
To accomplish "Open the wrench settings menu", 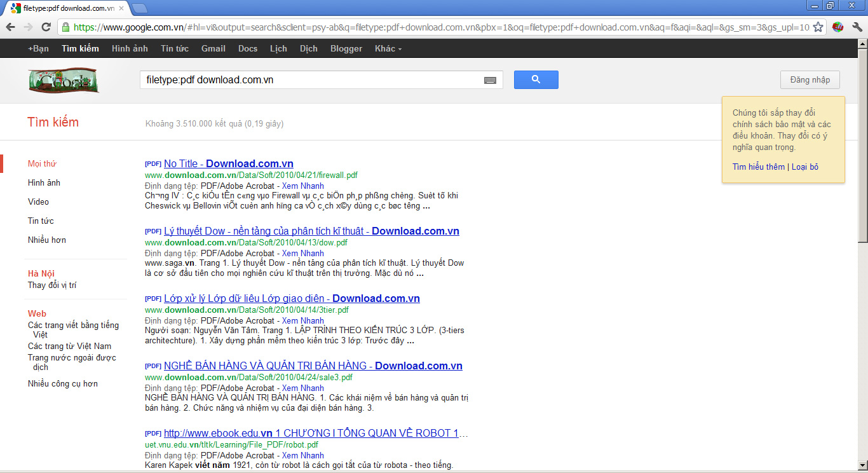I will point(857,27).
